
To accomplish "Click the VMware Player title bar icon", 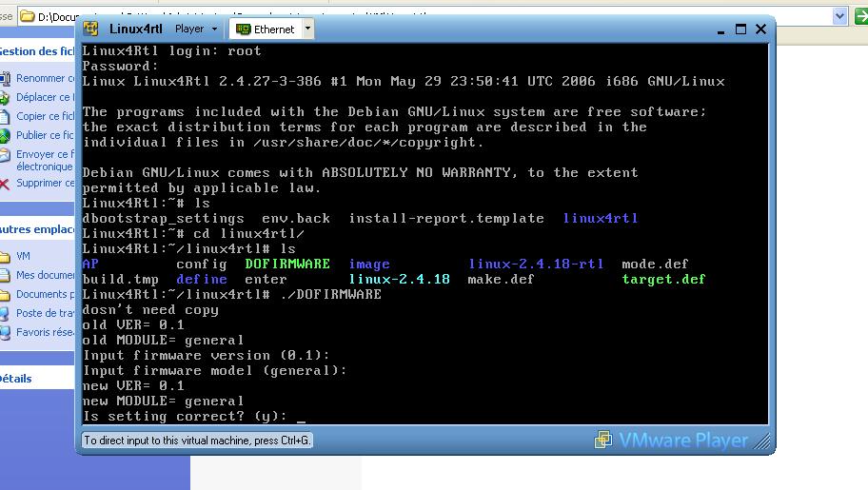I will pyautogui.click(x=90, y=29).
